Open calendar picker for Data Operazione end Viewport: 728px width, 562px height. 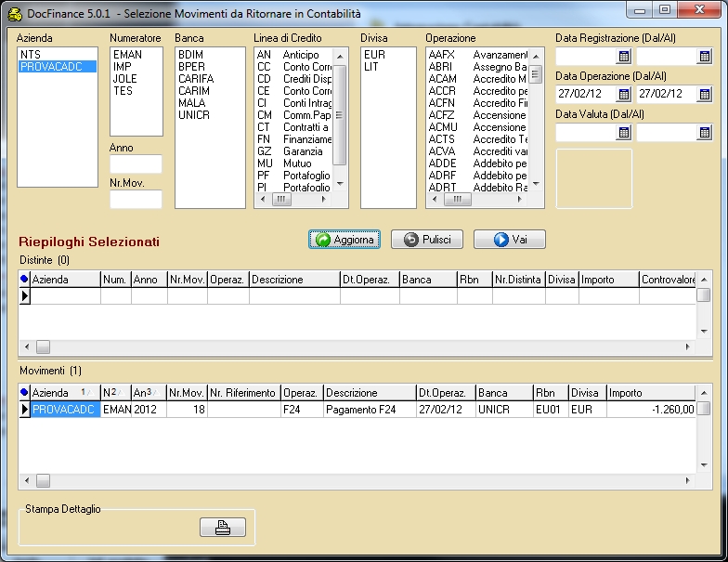[x=704, y=95]
